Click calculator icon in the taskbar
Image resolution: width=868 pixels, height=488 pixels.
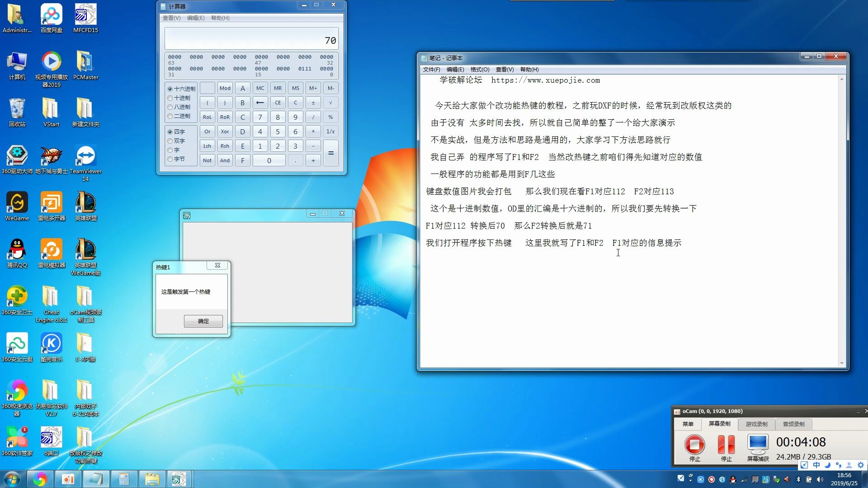(124, 479)
